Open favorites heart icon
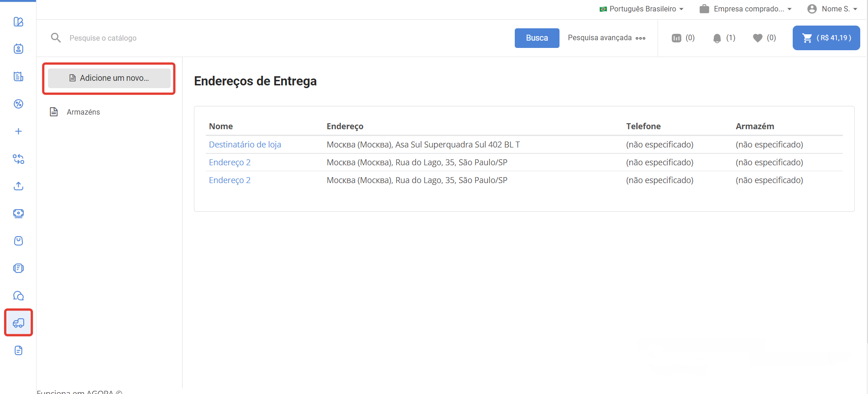This screenshot has width=868, height=394. (x=758, y=38)
